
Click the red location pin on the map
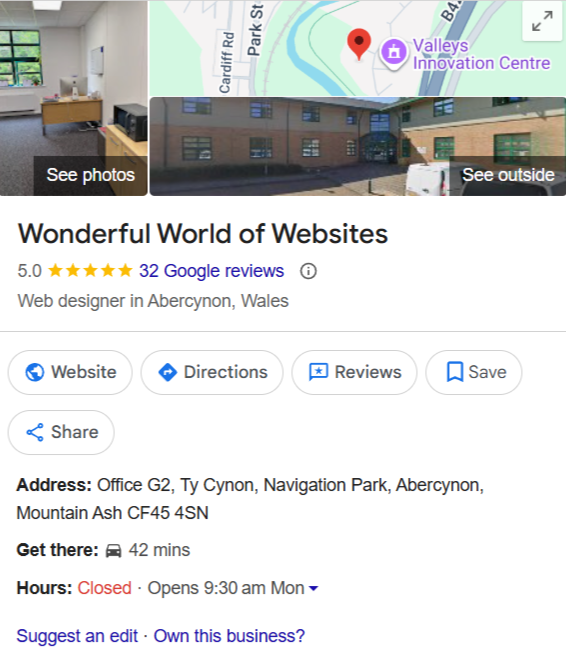point(359,44)
